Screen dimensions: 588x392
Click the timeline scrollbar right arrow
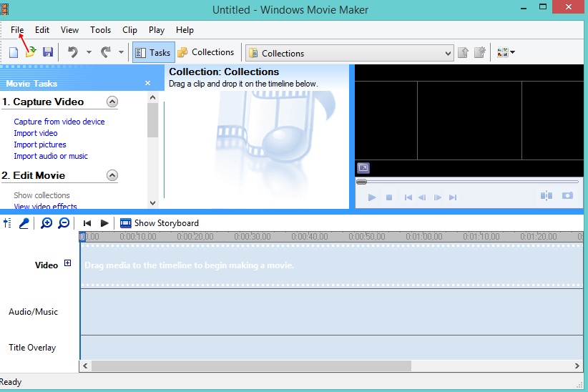pyautogui.click(x=577, y=366)
